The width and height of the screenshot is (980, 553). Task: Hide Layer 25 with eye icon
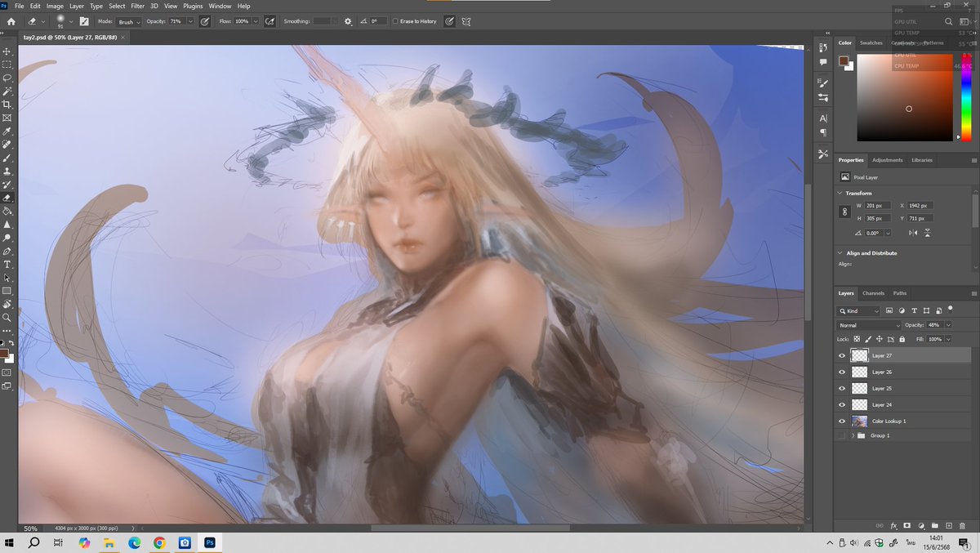842,388
